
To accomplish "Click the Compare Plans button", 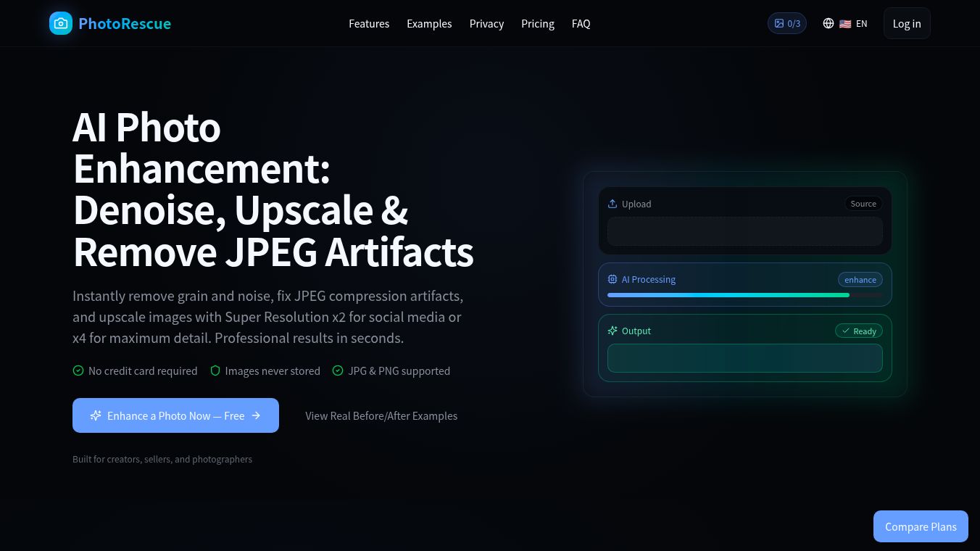I will [921, 526].
